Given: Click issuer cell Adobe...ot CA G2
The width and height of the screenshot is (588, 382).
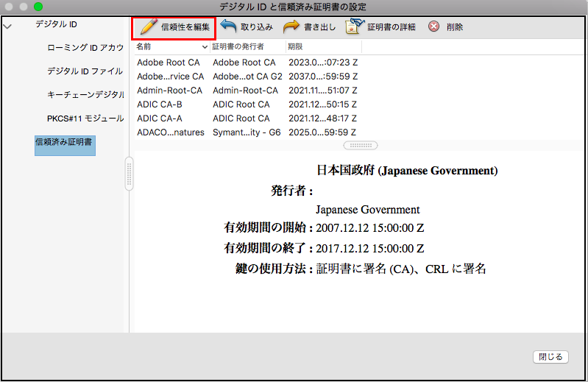Looking at the screenshot, I should tap(247, 77).
